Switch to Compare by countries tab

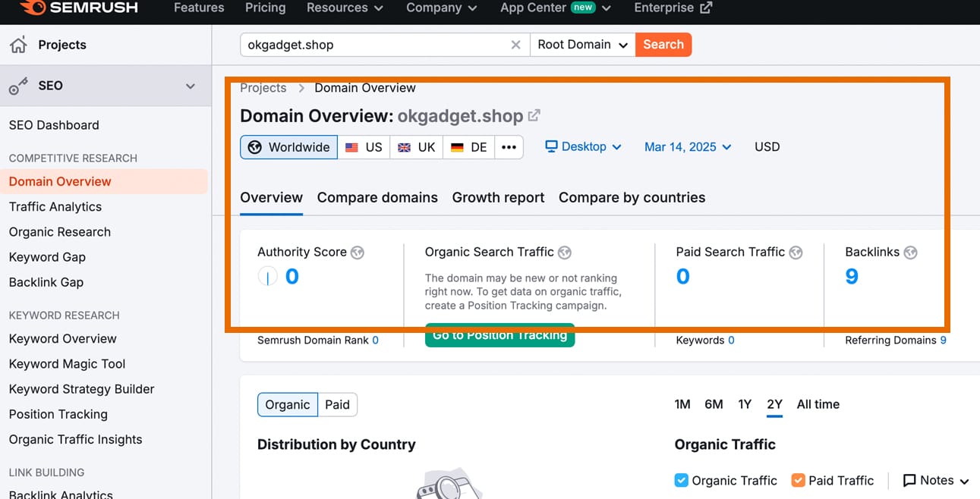[x=632, y=197]
